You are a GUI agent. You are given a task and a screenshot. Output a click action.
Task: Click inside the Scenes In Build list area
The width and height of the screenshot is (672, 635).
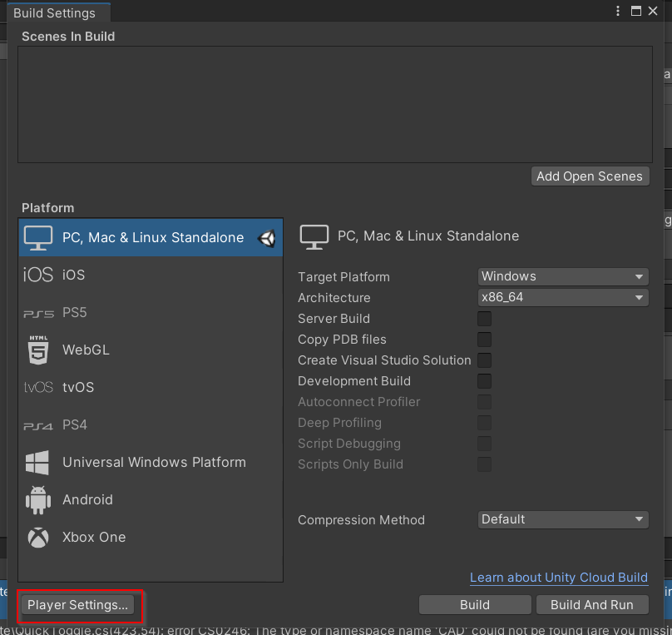click(x=334, y=105)
